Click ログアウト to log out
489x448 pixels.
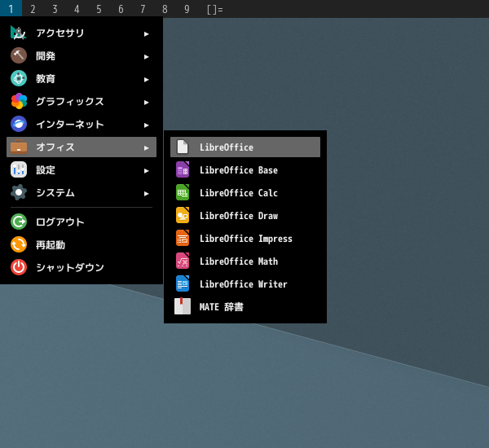(x=59, y=222)
